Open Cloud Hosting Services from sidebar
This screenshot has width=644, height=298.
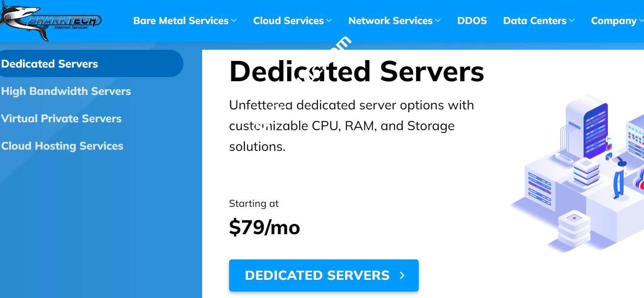pos(62,146)
